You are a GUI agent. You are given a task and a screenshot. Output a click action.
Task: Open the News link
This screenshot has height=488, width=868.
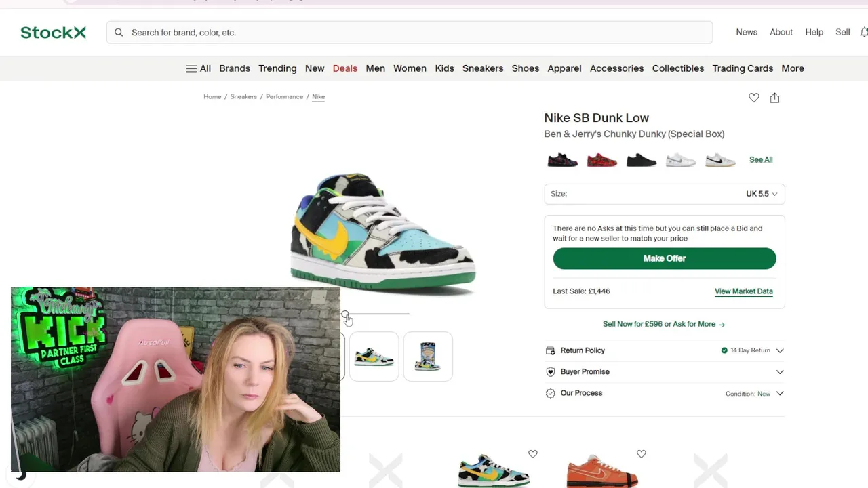click(747, 32)
